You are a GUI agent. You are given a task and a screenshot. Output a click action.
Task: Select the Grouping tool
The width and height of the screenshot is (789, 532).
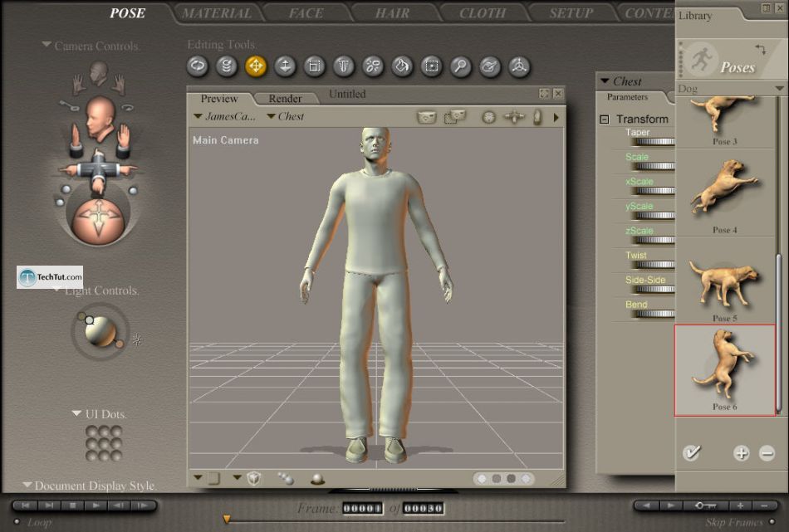click(431, 66)
